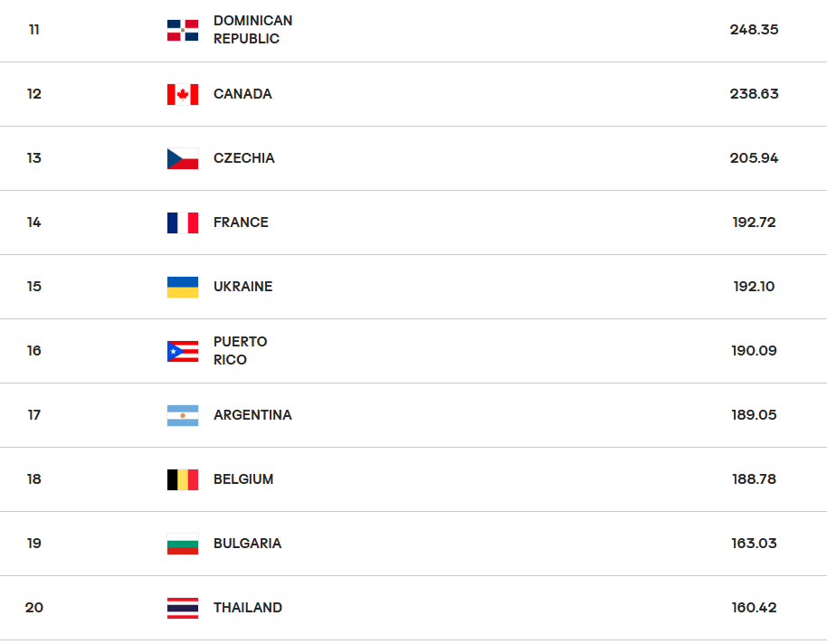Open the CANADA team link
827x644 pixels.
242,94
